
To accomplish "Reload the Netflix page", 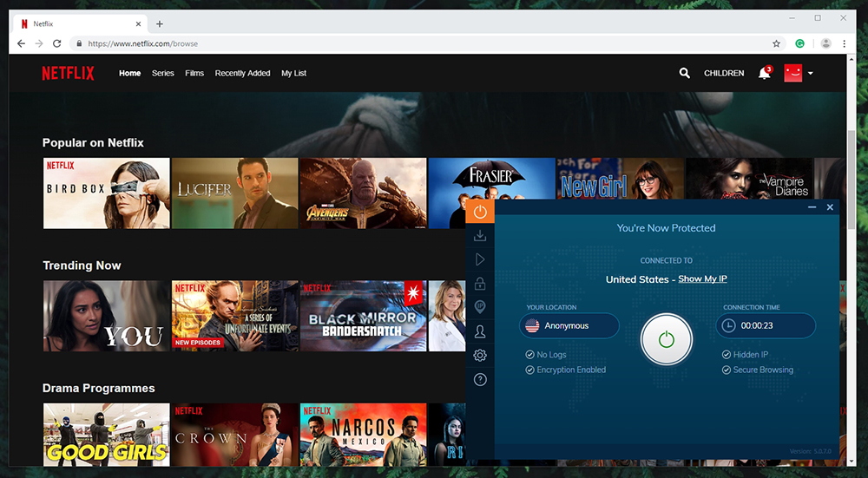I will pos(56,43).
